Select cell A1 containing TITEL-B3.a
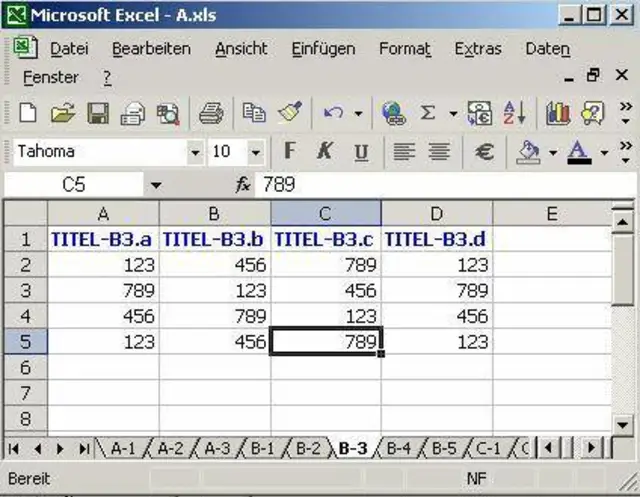 coord(103,239)
